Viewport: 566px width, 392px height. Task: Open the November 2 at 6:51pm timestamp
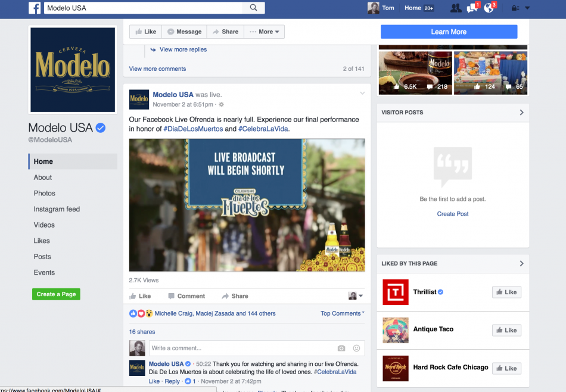pos(183,104)
